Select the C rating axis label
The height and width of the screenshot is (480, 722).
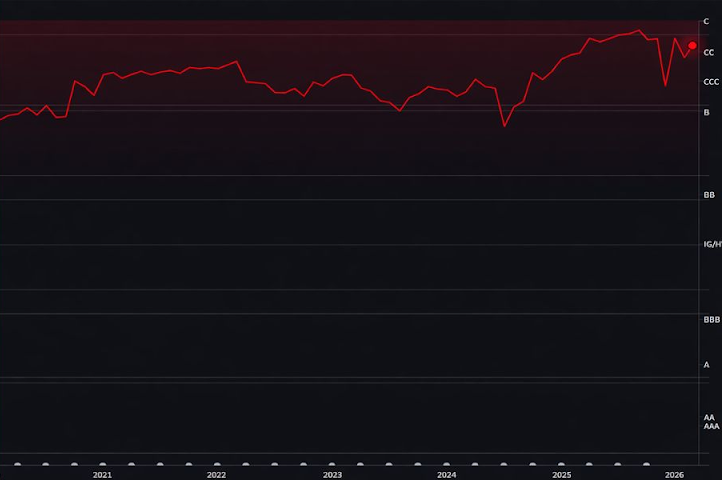tap(706, 21)
